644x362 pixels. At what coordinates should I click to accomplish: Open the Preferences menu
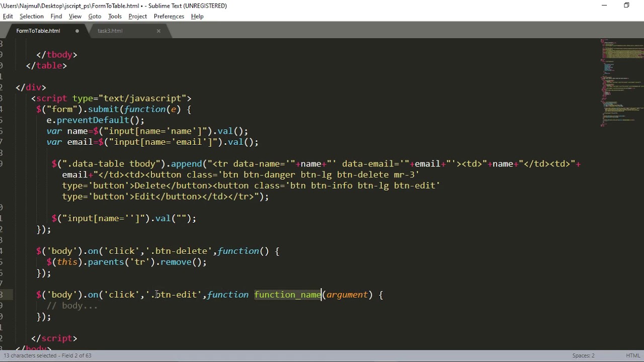(x=169, y=16)
